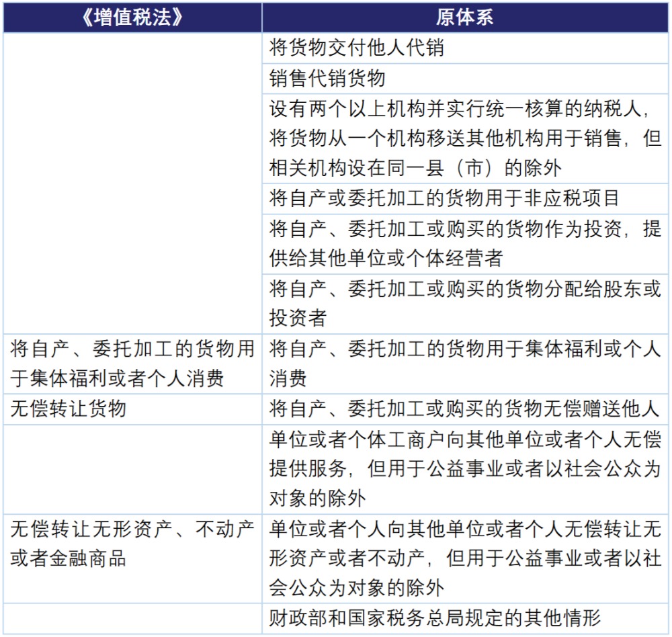Image resolution: width=672 pixels, height=637 pixels.
Task: Click the empty cell left of 无偿提供服务
Action: [132, 469]
